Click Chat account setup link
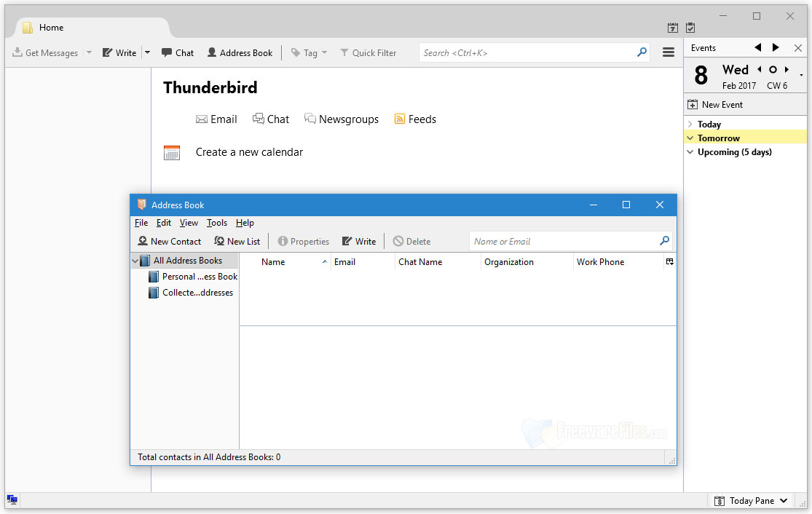The height and width of the screenshot is (514, 812). pyautogui.click(x=271, y=119)
